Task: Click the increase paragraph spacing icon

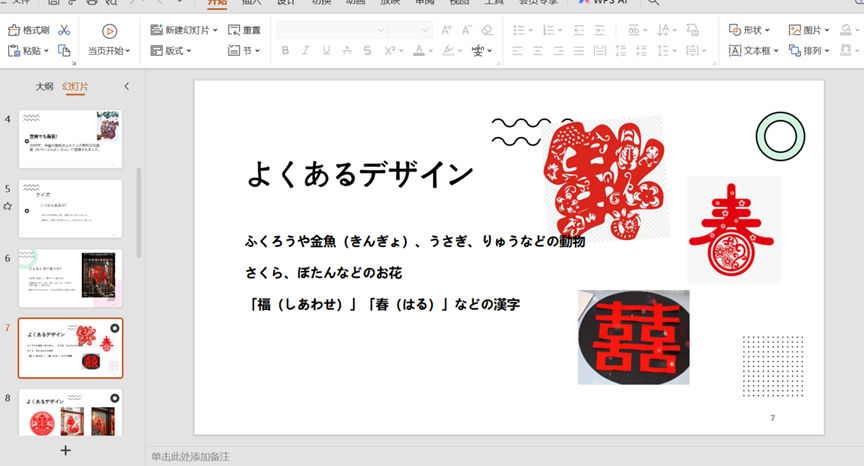Action: coord(620,51)
